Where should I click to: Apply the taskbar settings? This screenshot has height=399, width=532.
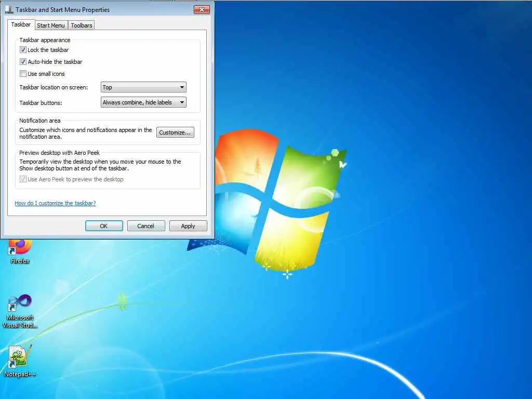point(188,226)
